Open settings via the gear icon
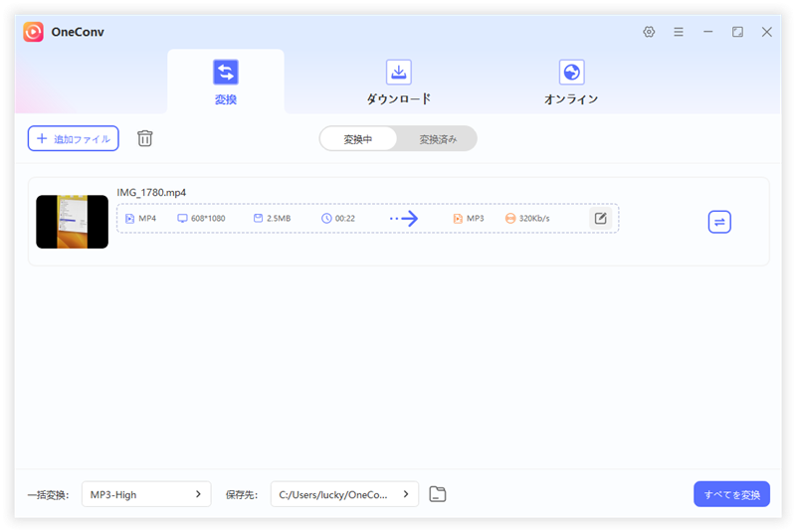Viewport: 796px width, 532px height. pos(649,32)
